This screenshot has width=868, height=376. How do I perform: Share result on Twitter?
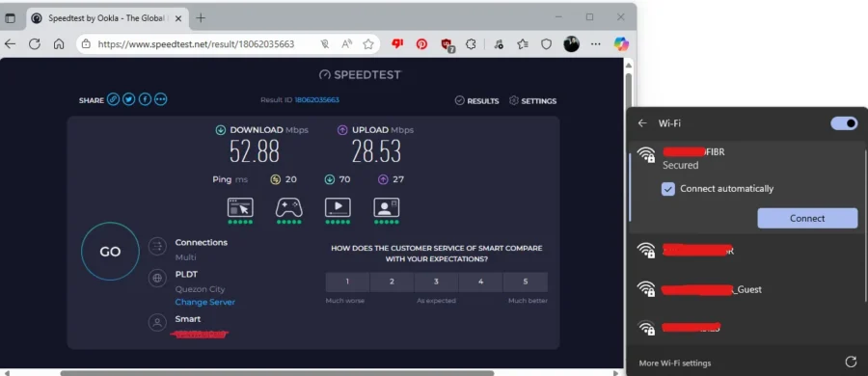[x=129, y=99]
